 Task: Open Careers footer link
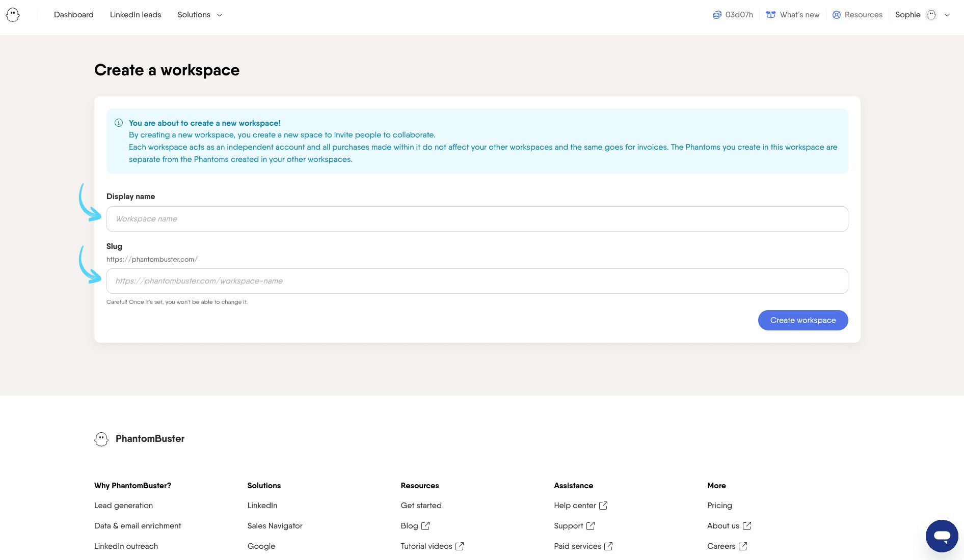[x=721, y=546]
